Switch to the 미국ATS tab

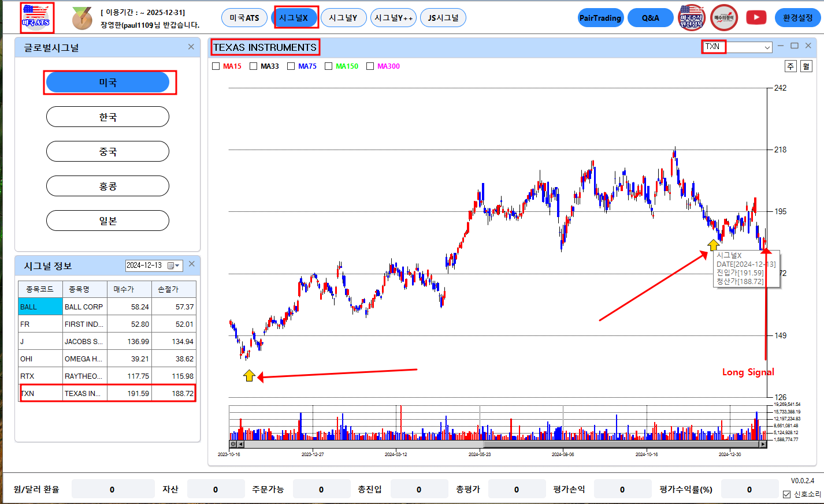click(x=244, y=18)
